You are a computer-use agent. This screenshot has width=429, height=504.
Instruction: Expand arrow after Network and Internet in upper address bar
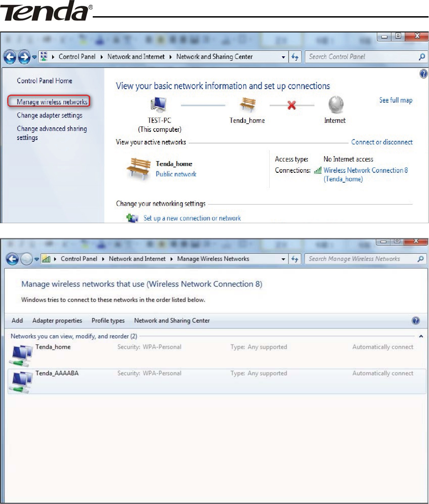(x=171, y=57)
